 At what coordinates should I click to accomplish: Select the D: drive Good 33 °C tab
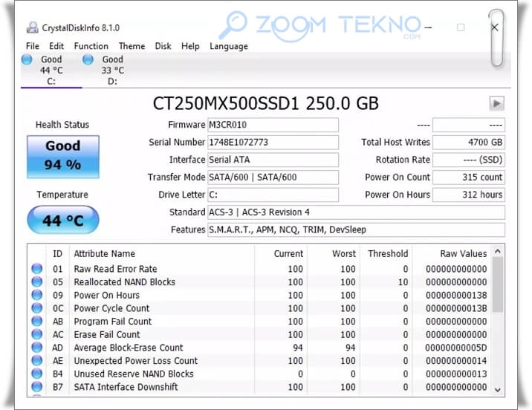113,71
